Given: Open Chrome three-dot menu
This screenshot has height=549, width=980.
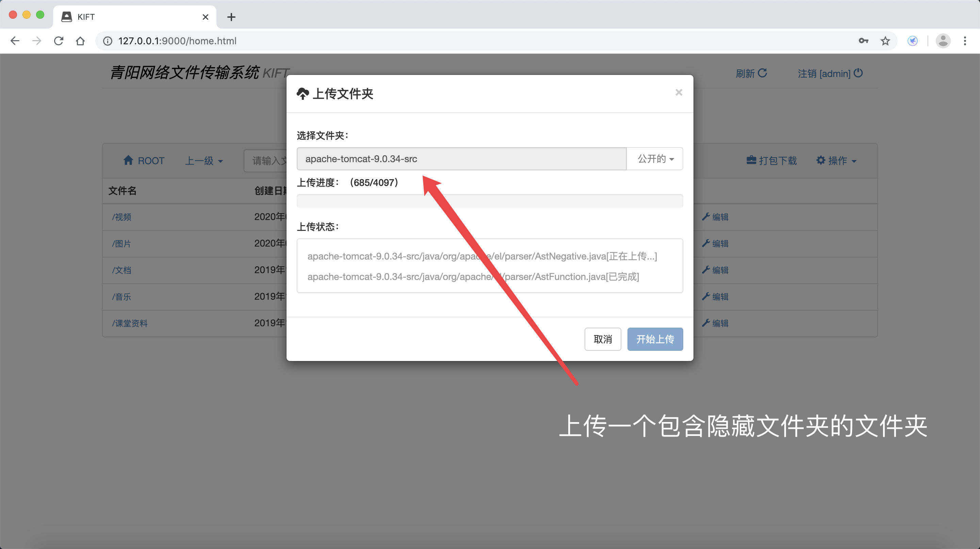Looking at the screenshot, I should (965, 41).
